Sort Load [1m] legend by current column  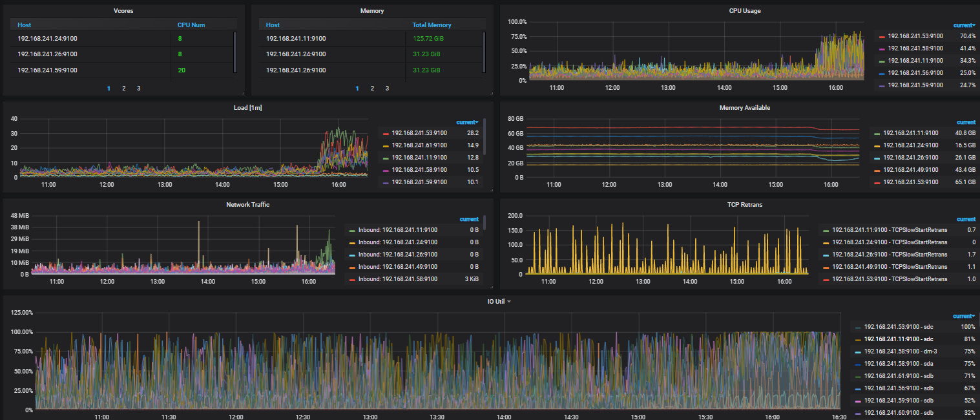(467, 122)
